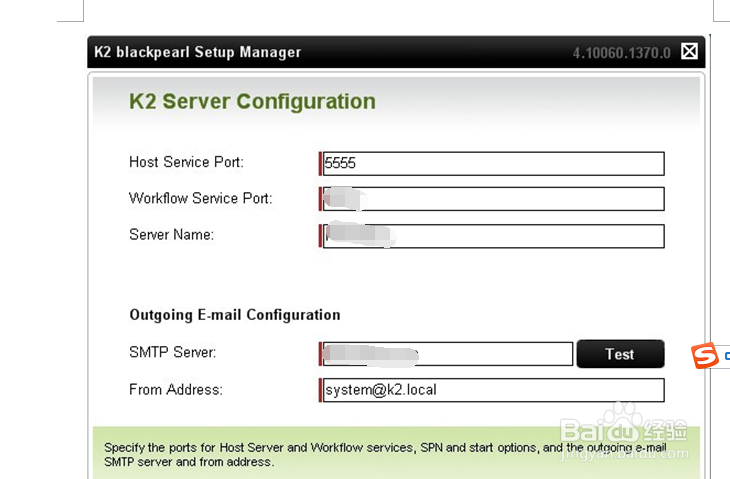
Task: Click the K2 blackpearl Setup Manager title
Action: pos(197,52)
